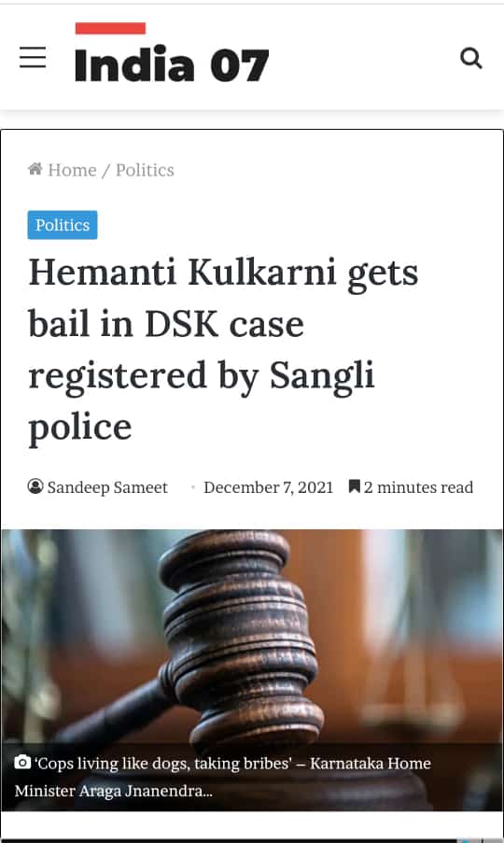504x843 pixels.
Task: Open the gavel article image
Action: 252,635
